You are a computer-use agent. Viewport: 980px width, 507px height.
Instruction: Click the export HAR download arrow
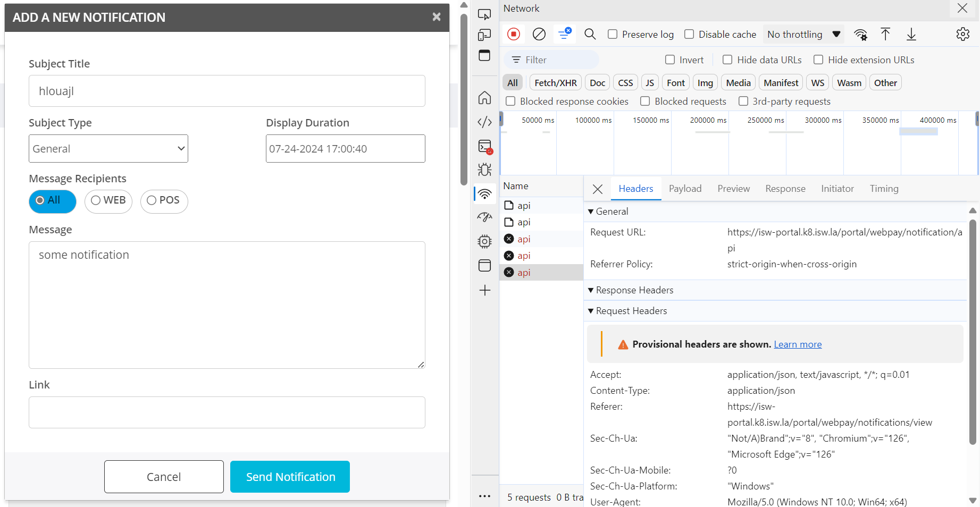[x=911, y=35]
